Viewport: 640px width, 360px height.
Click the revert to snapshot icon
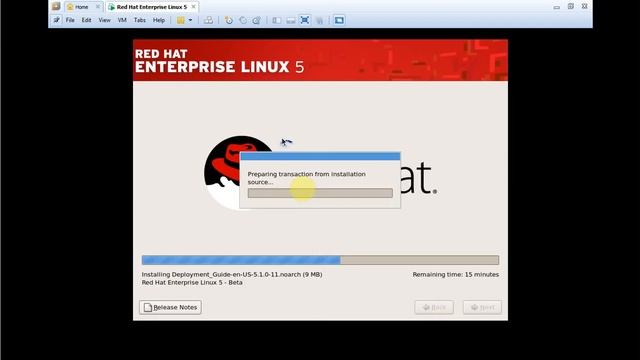tap(243, 20)
